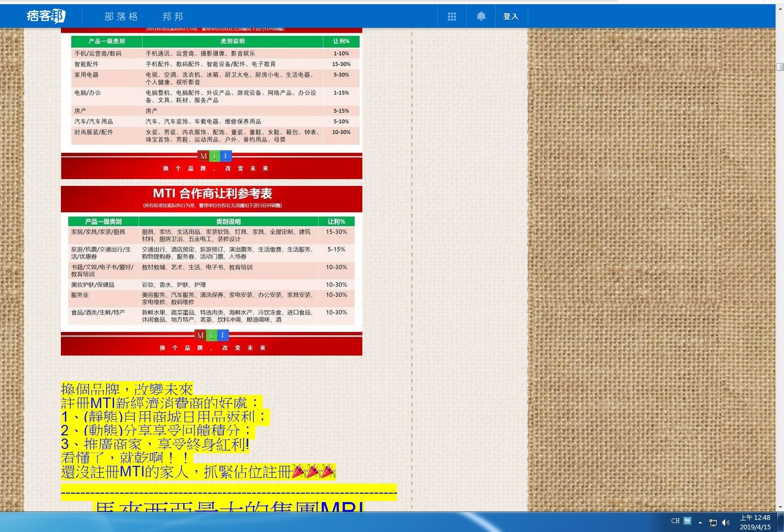Click the table cell "美妆护肤/保健品"
Image resolution: width=784 pixels, height=532 pixels.
(92, 285)
